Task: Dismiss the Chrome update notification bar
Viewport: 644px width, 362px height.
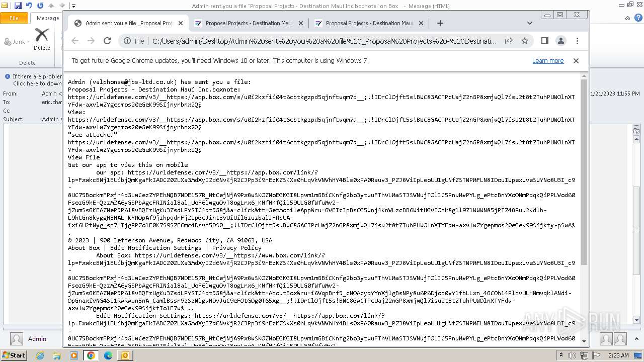Action: coord(576,61)
